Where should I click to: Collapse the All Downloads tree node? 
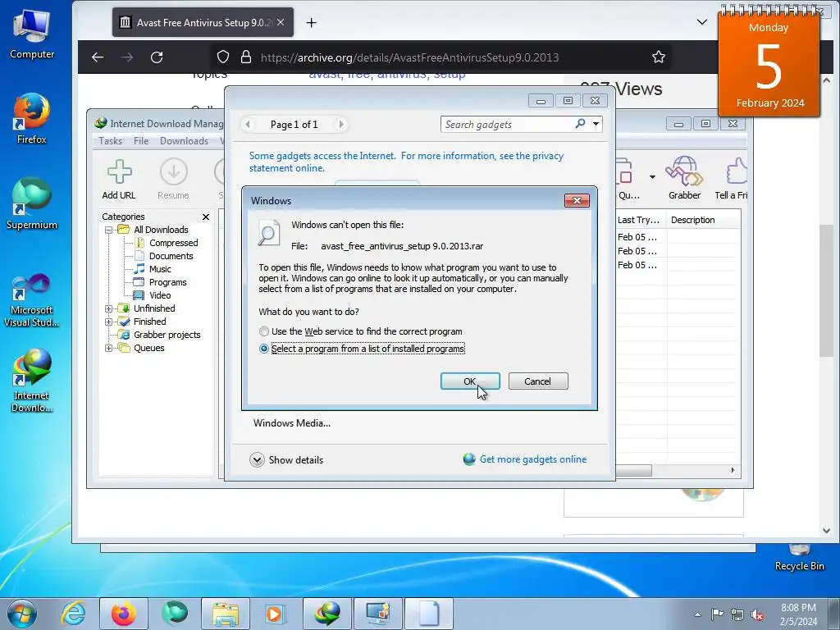coord(109,230)
